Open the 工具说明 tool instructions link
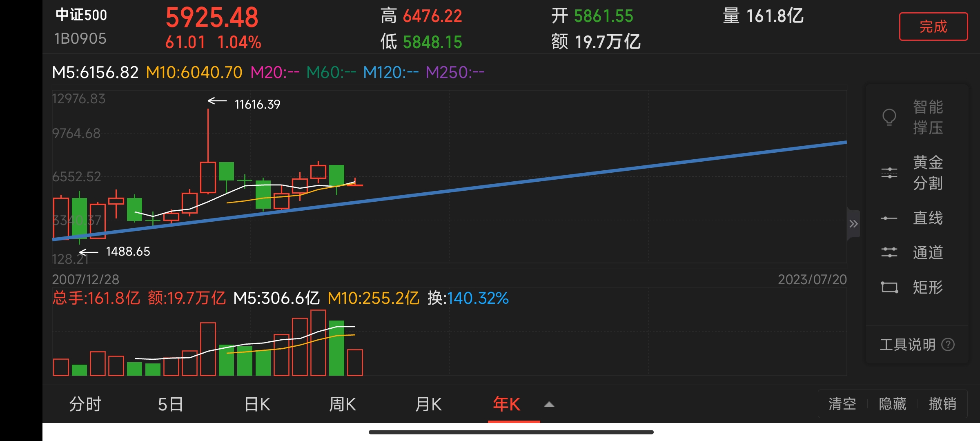The image size is (980, 441). coord(907,345)
